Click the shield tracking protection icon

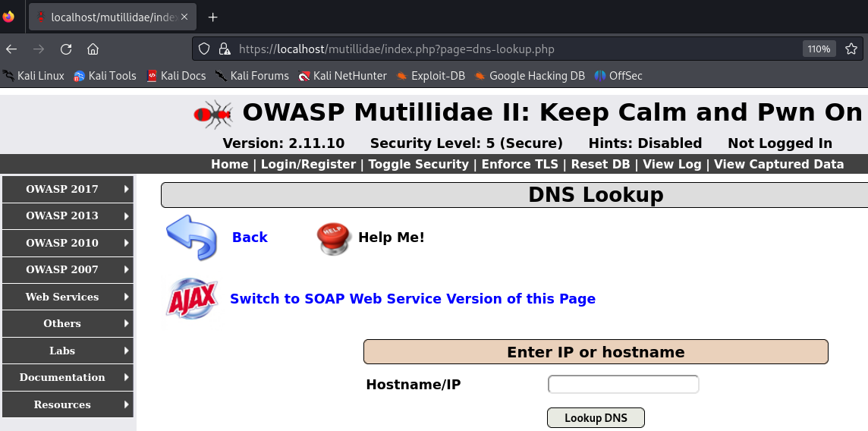[204, 49]
